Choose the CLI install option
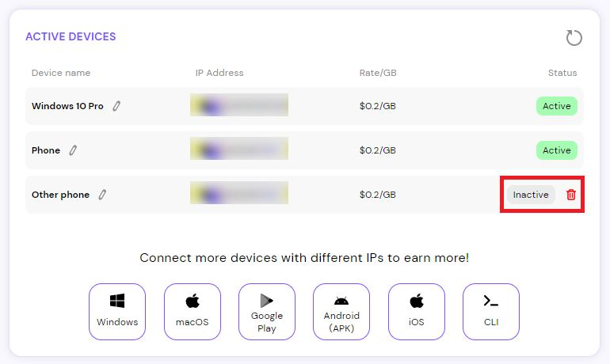Viewport: 610px width, 364px height. pos(491,312)
